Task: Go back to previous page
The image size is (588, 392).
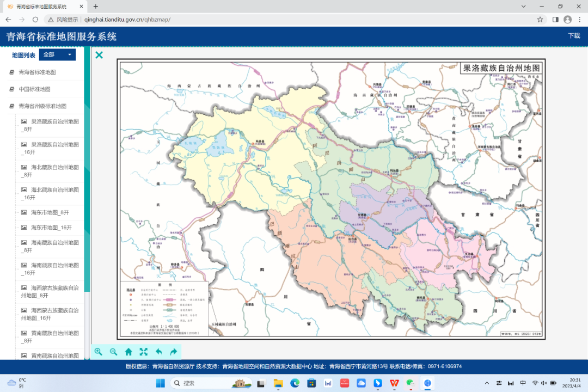Action: click(x=8, y=20)
